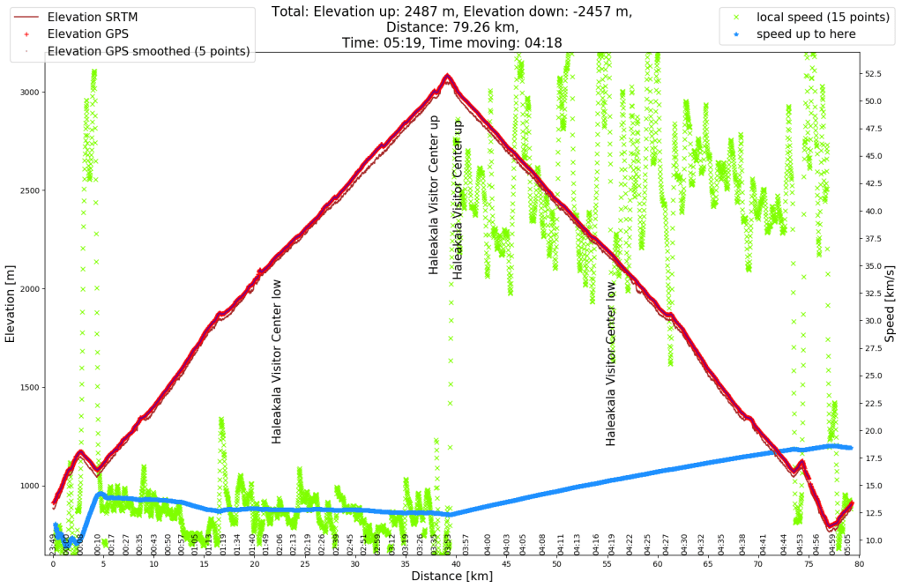The width and height of the screenshot is (902, 588).
Task: Click the first Haleakala Visitor Center low annotation
Action: click(273, 344)
